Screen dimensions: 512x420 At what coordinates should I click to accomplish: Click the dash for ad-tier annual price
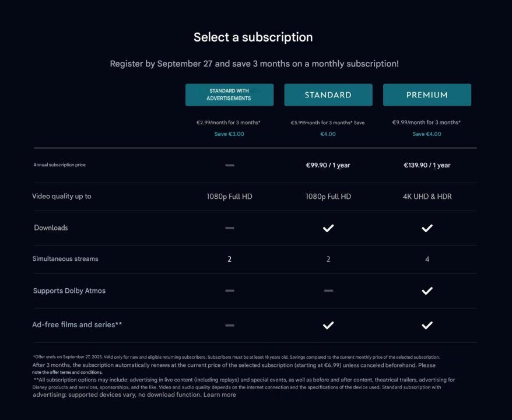pyautogui.click(x=230, y=165)
